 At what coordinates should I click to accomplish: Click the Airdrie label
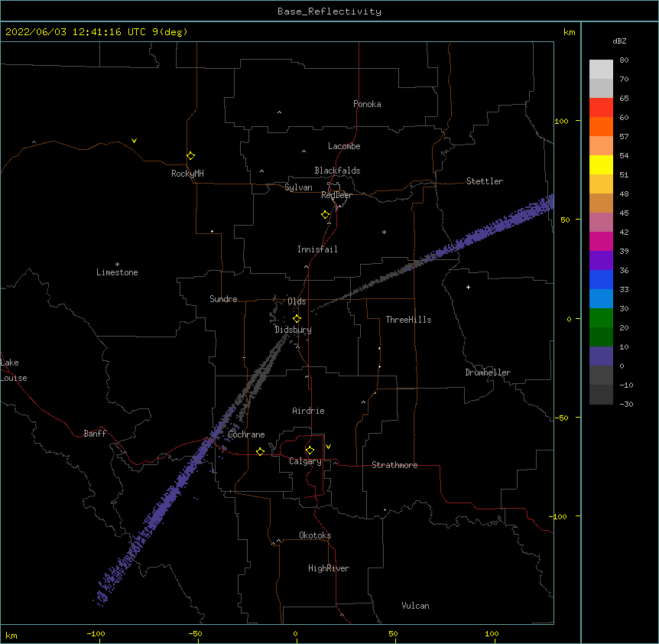tap(308, 411)
